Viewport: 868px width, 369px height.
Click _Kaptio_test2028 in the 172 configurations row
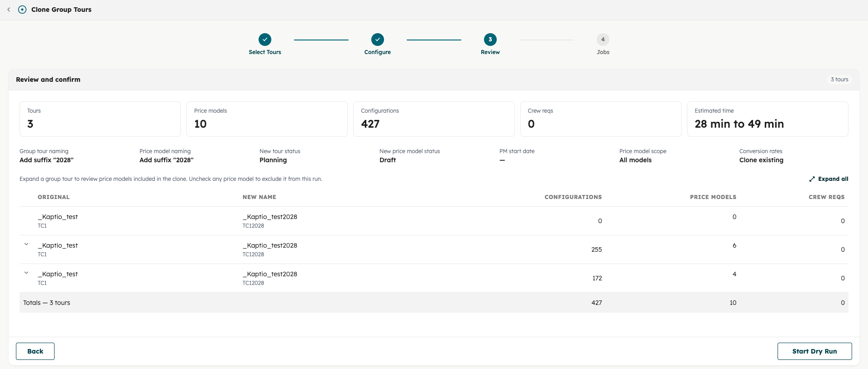click(x=270, y=274)
